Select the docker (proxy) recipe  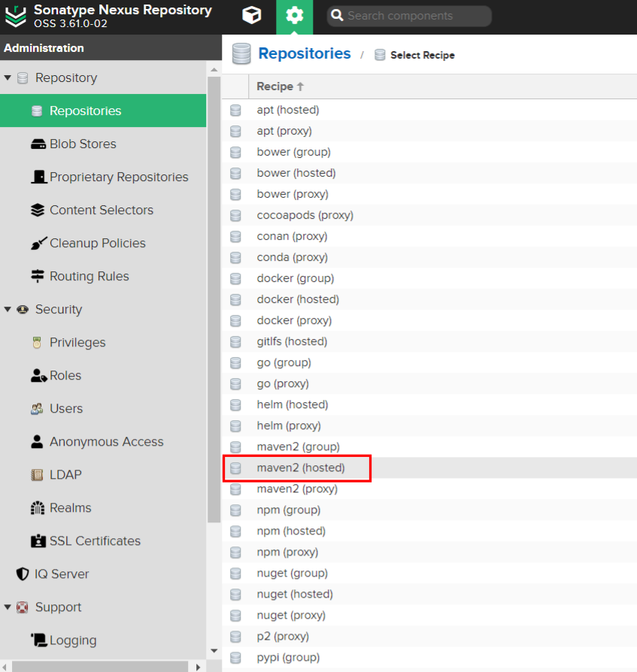[294, 321]
